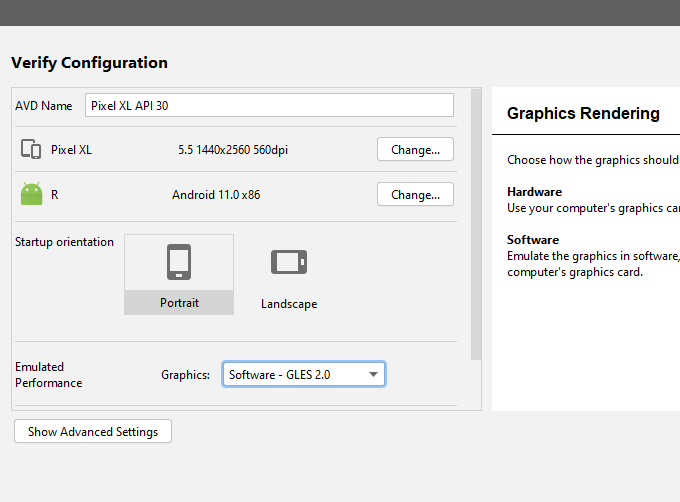The width and height of the screenshot is (680, 502).
Task: Click the portrait phone icon
Action: coord(179,262)
